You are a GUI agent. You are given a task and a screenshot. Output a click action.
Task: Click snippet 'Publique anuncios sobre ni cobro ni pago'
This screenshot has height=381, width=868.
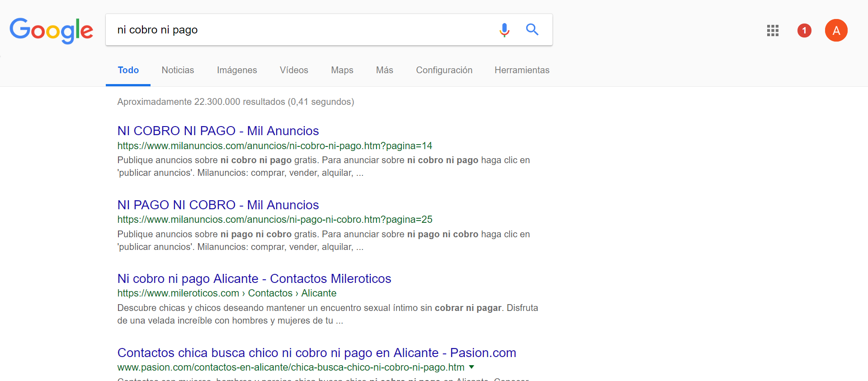click(324, 166)
